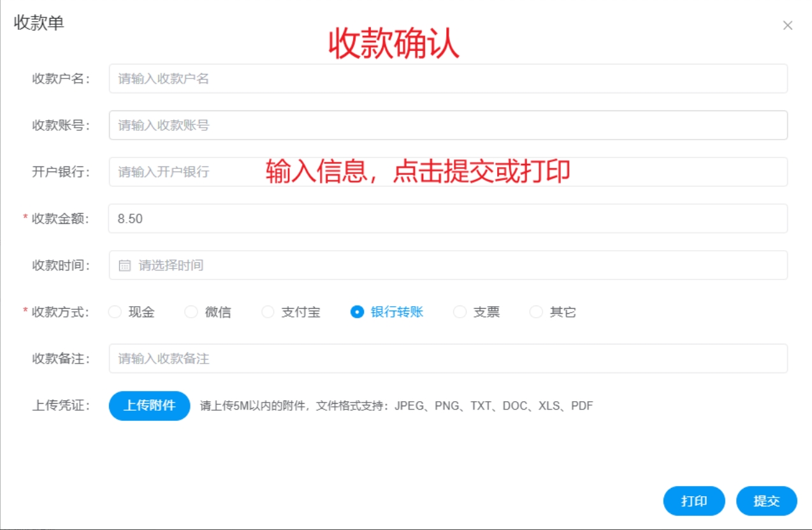The image size is (812, 530).
Task: Click the 收款单 dialog title
Action: click(39, 23)
